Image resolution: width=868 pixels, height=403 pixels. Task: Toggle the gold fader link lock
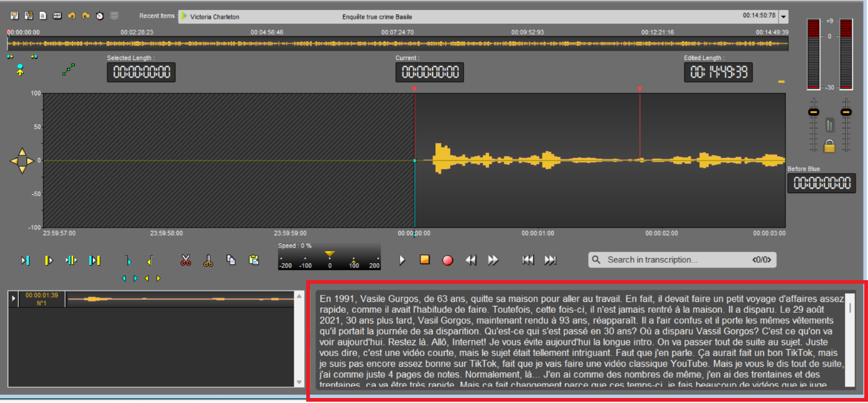pos(829,145)
